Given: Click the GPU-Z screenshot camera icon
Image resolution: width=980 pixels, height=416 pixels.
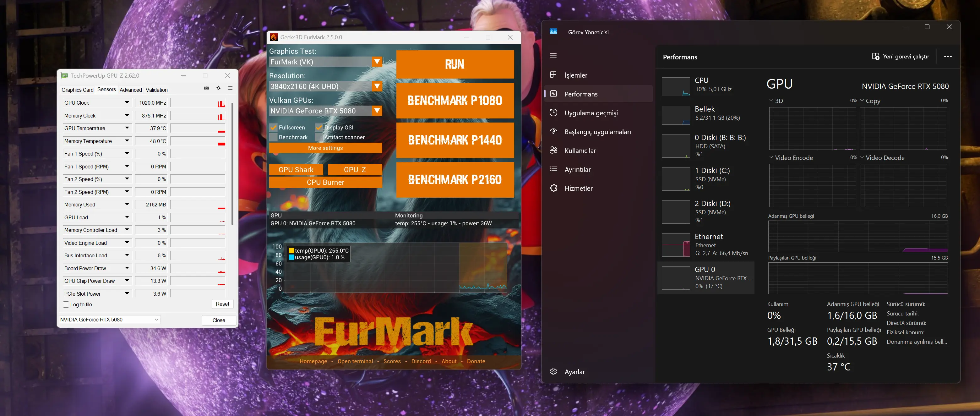Looking at the screenshot, I should [206, 88].
